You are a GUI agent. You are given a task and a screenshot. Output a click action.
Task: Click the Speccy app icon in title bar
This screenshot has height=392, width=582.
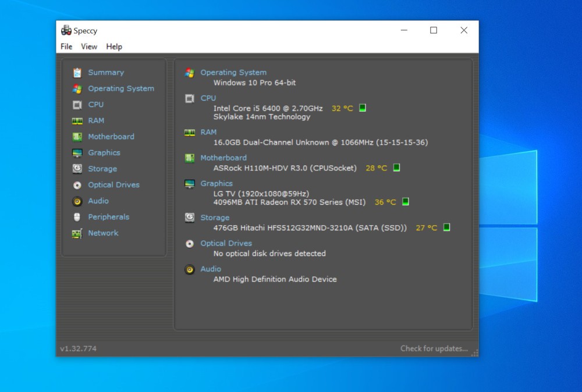66,30
